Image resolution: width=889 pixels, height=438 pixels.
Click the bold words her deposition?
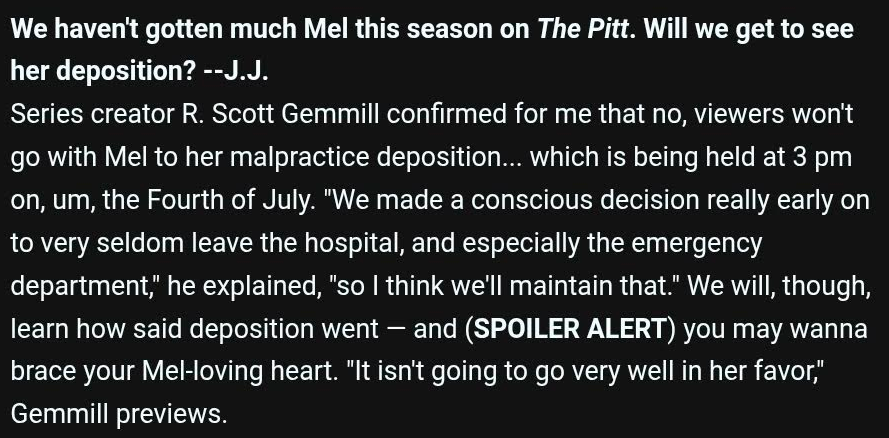pos(103,72)
